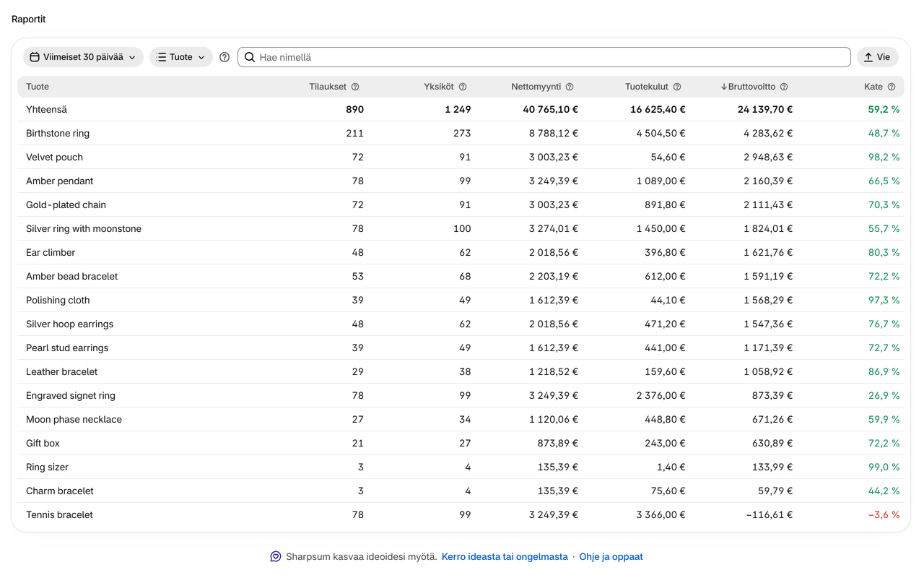Click the Charm bracelet product name
924x578 pixels.
coord(60,491)
